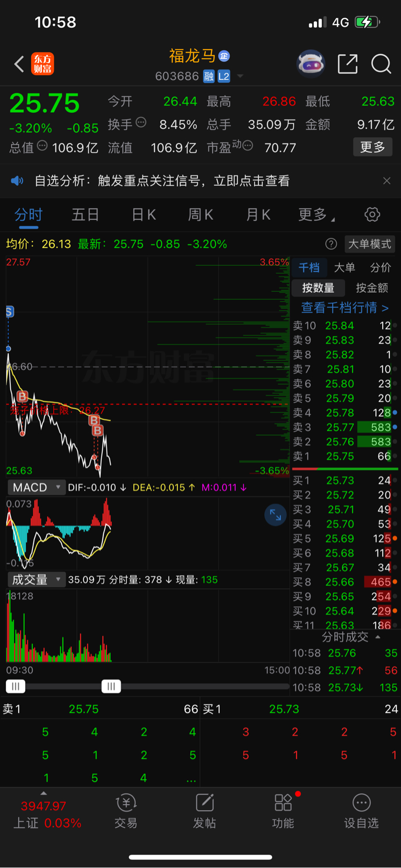This screenshot has width=401, height=868.
Task: Tap the first B buy marker on chart
Action: (x=22, y=396)
